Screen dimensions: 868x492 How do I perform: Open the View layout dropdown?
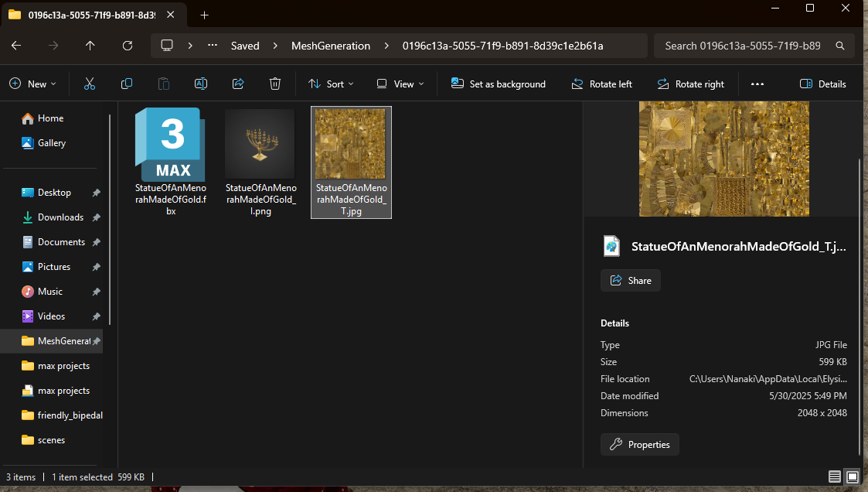tap(400, 84)
